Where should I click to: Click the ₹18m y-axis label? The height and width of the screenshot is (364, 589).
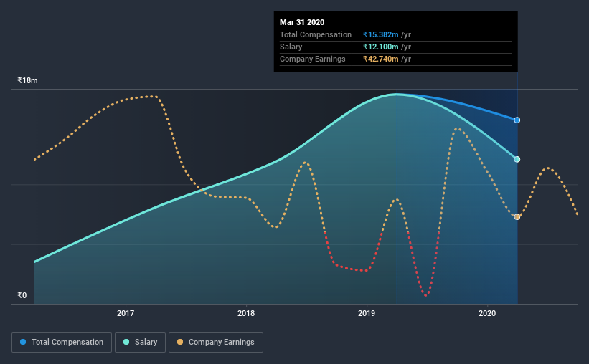[27, 80]
